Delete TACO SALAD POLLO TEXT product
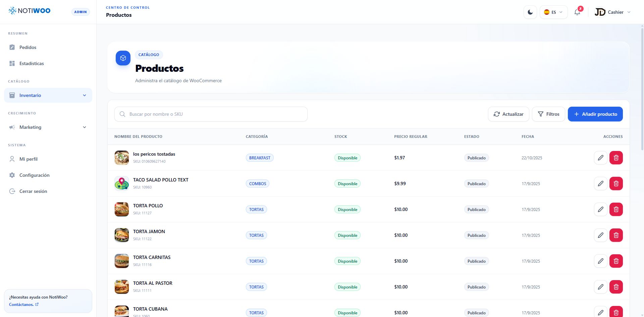The image size is (644, 317). [616, 183]
